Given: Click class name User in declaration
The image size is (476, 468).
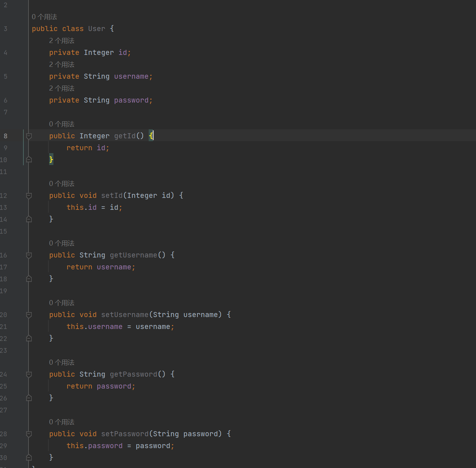Looking at the screenshot, I should (97, 29).
